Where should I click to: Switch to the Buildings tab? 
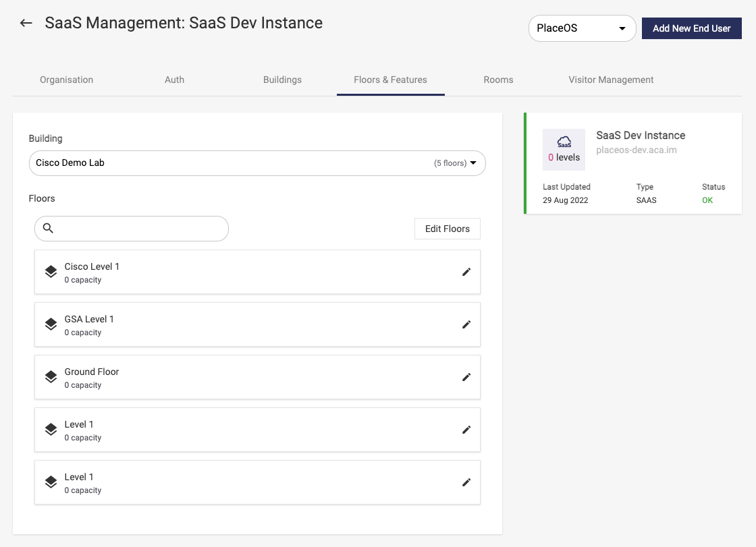(x=282, y=80)
